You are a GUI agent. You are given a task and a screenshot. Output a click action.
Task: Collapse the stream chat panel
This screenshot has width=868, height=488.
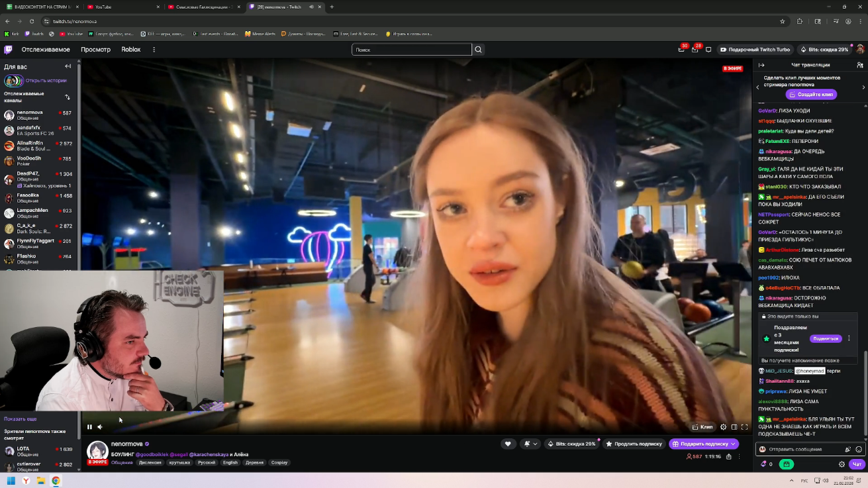761,65
